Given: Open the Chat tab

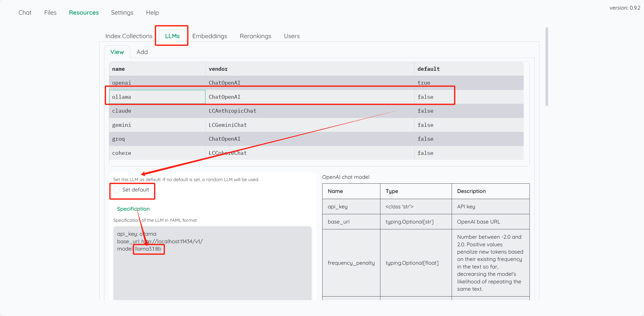Looking at the screenshot, I should 25,13.
